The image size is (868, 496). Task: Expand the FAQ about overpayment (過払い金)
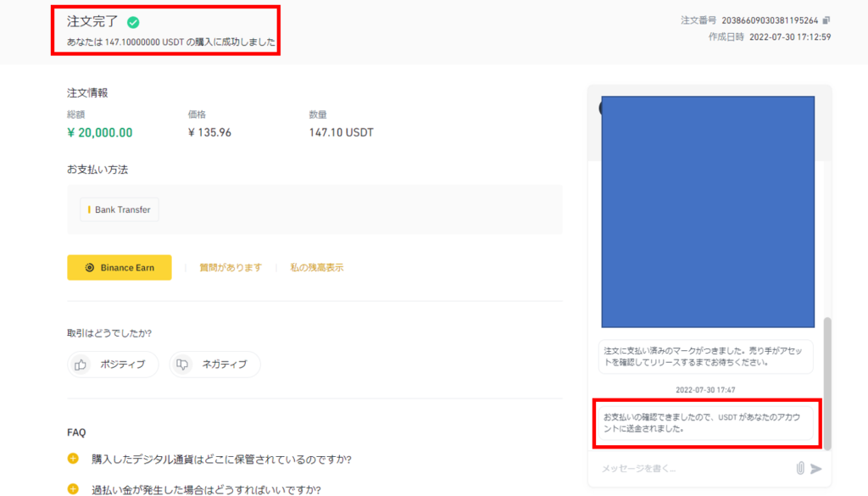click(73, 489)
